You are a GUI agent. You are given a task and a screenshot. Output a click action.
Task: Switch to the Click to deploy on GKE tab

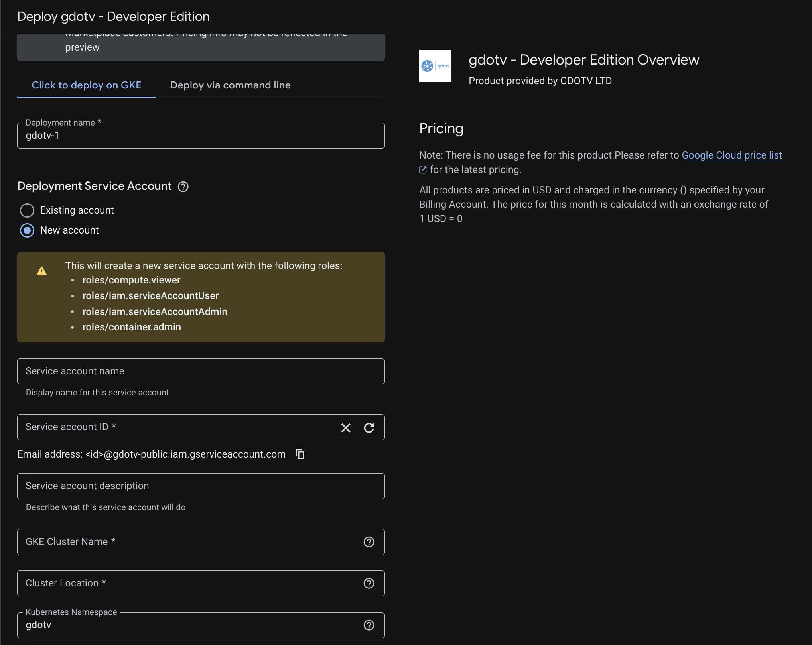click(x=86, y=85)
